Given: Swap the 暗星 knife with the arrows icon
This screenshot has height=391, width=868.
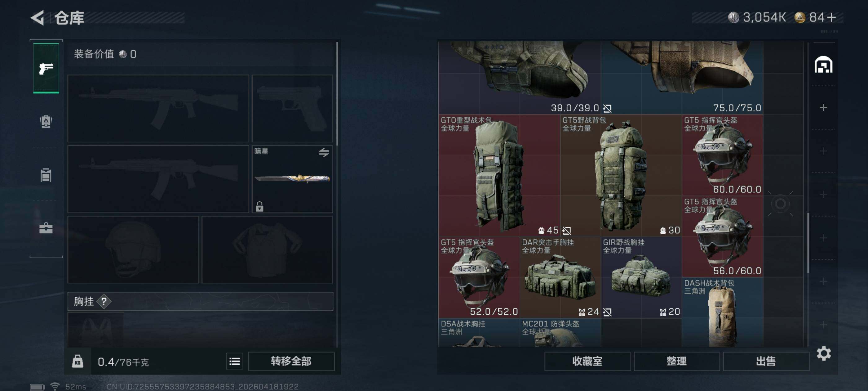Looking at the screenshot, I should click(324, 152).
